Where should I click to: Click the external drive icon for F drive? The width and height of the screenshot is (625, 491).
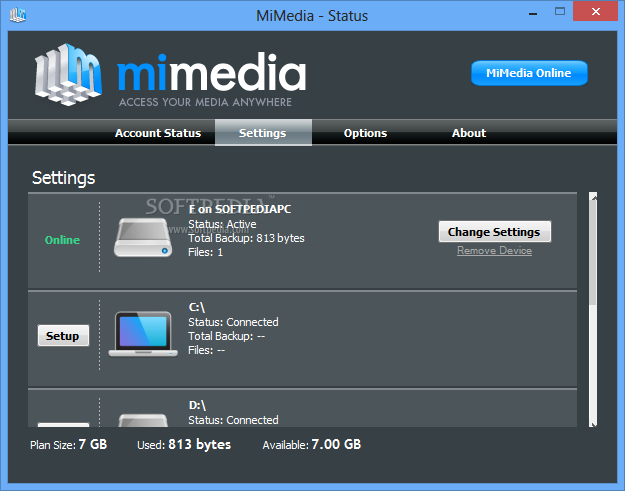[x=143, y=237]
